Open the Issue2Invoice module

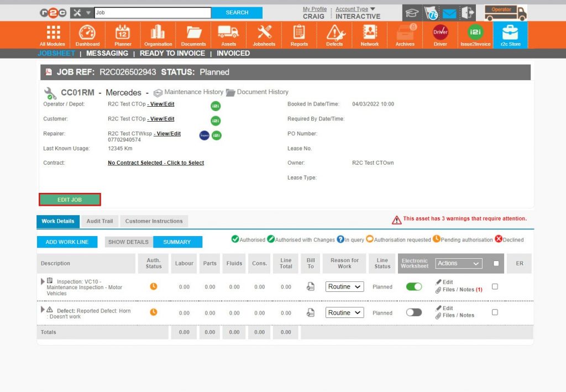click(x=475, y=35)
